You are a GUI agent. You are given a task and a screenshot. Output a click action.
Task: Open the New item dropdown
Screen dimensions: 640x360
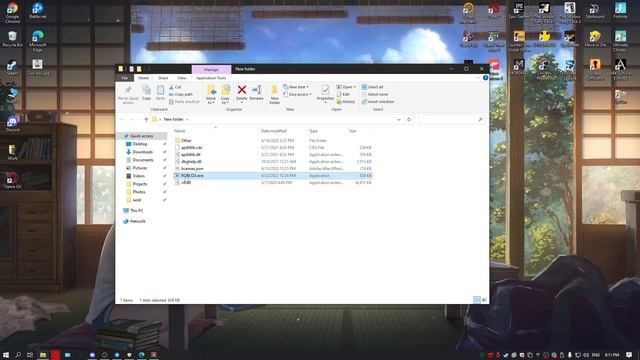click(296, 87)
